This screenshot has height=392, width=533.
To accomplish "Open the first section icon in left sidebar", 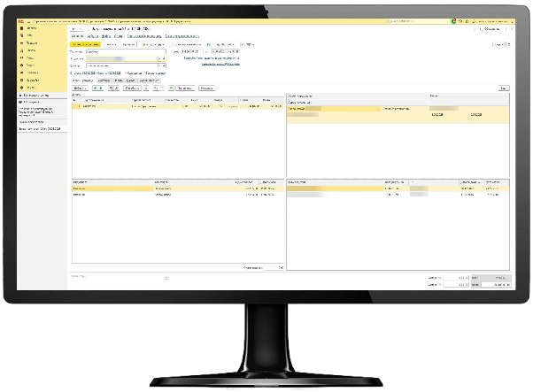I will (19, 28).
